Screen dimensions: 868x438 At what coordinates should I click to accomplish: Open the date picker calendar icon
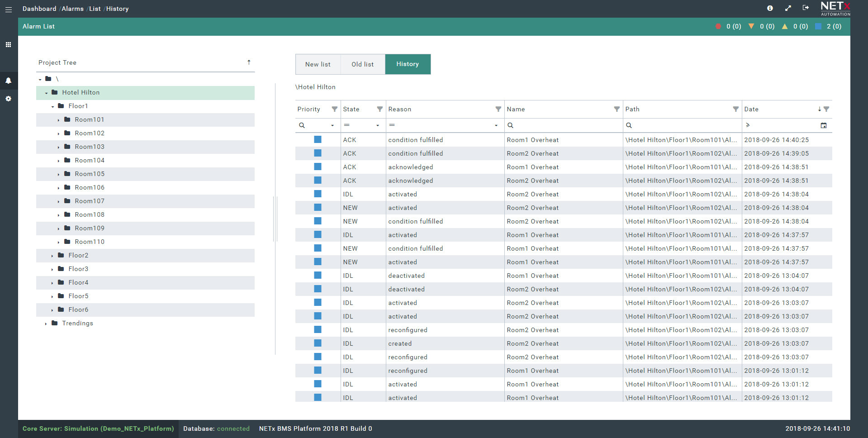click(x=824, y=125)
